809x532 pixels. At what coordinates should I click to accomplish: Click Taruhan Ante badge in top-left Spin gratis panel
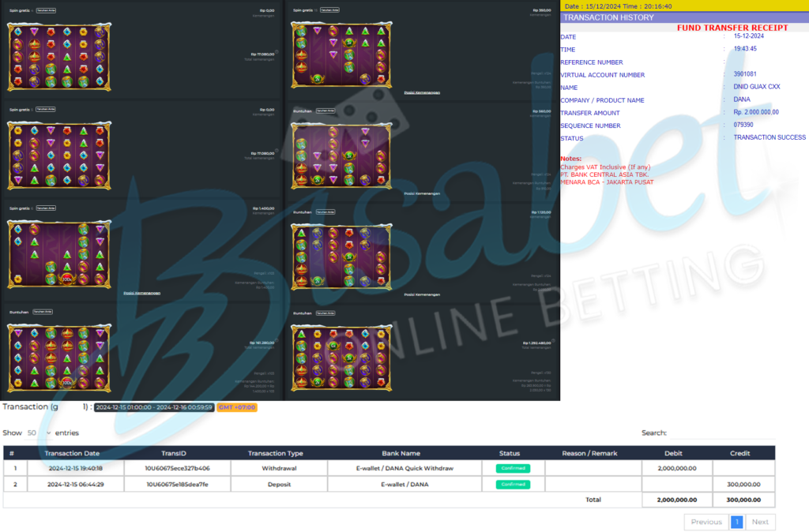pos(46,10)
